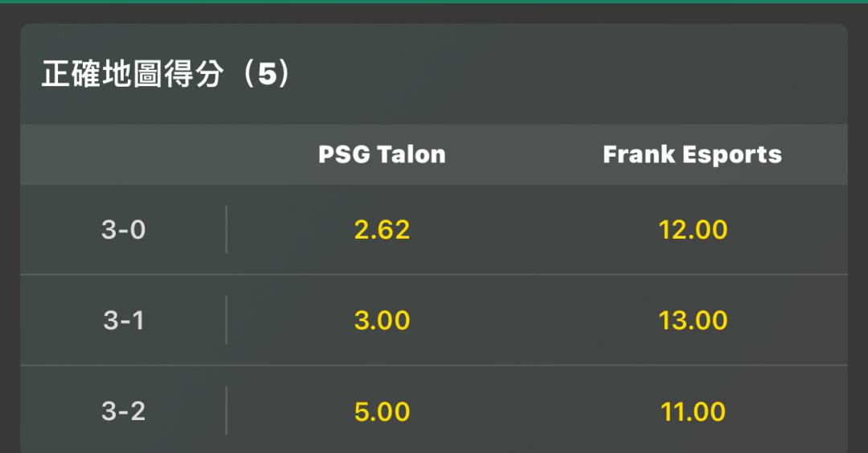
Task: Choose PSG Talon 3-1 odds 3.00
Action: (382, 320)
